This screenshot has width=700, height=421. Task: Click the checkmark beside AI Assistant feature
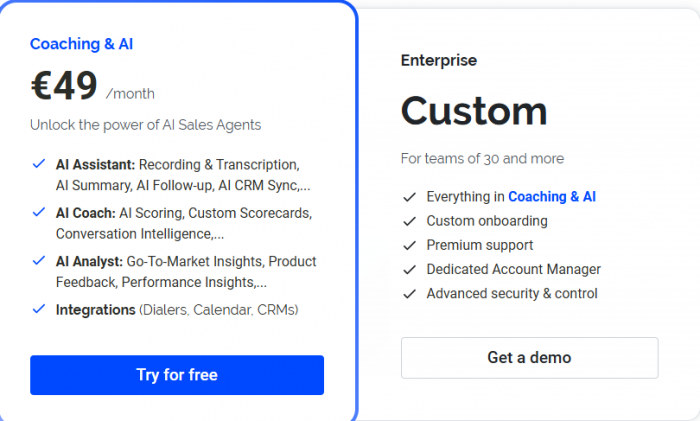pos(38,164)
